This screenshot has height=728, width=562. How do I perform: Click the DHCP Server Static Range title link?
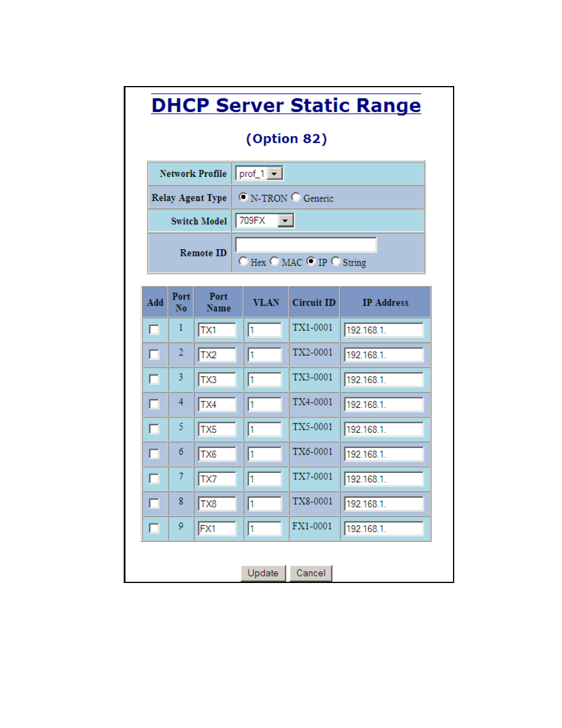[286, 105]
